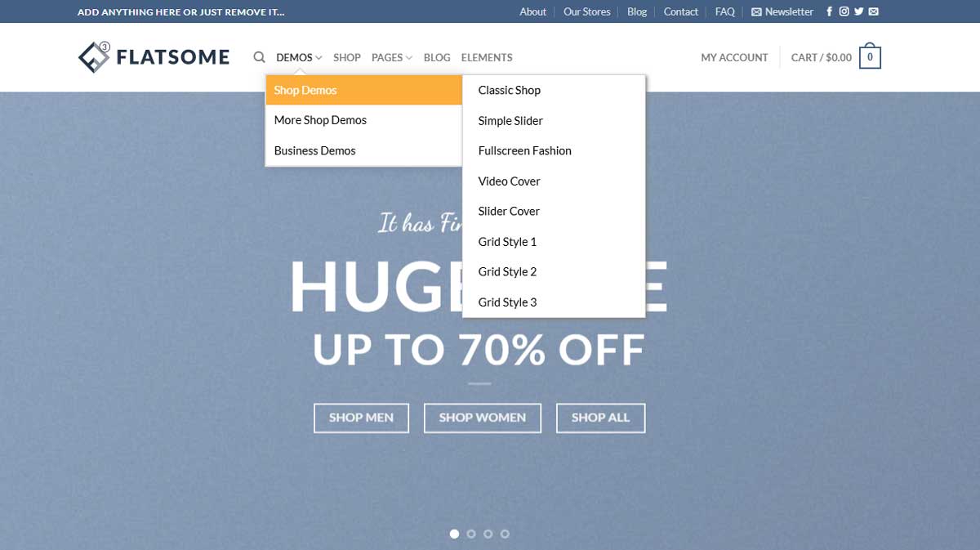This screenshot has width=980, height=550.
Task: Click the email envelope social icon
Action: coord(874,11)
